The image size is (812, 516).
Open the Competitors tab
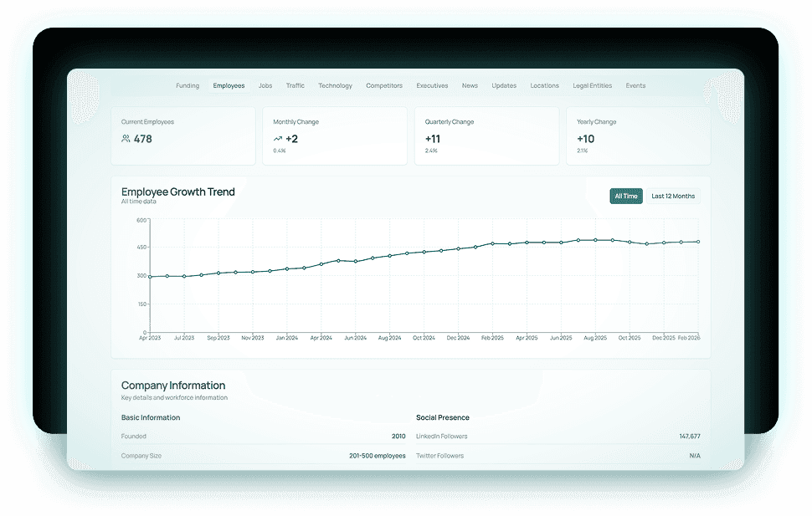pos(384,85)
